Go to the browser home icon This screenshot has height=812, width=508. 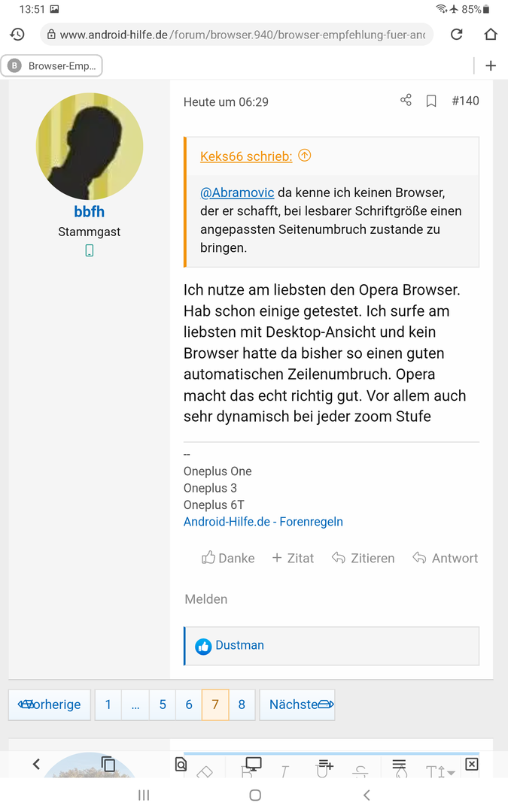[x=491, y=35]
